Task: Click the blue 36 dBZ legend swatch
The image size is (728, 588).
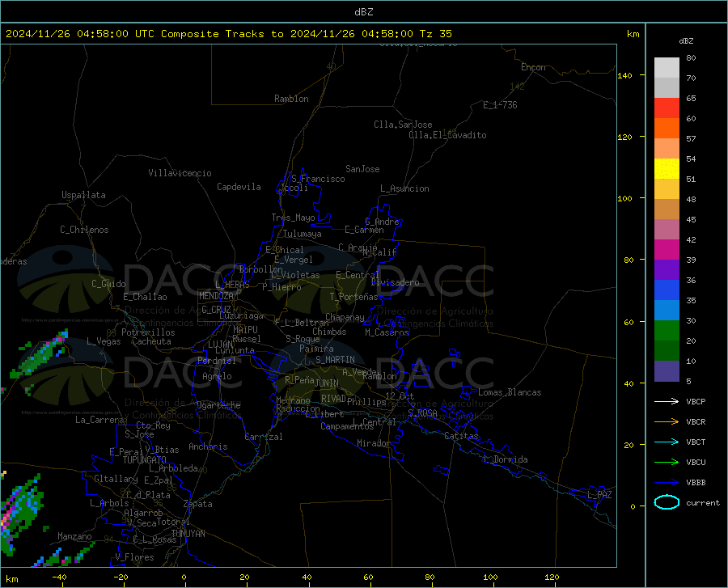Action: click(x=667, y=290)
